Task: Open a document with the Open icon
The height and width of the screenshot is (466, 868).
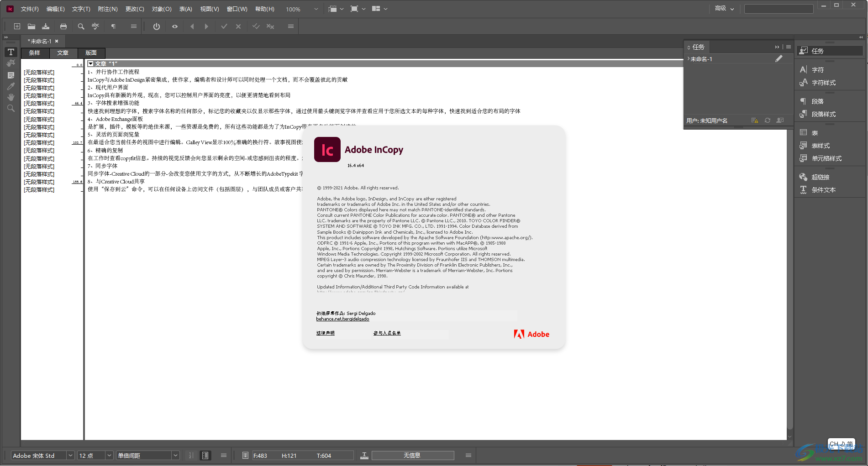Action: point(31,26)
